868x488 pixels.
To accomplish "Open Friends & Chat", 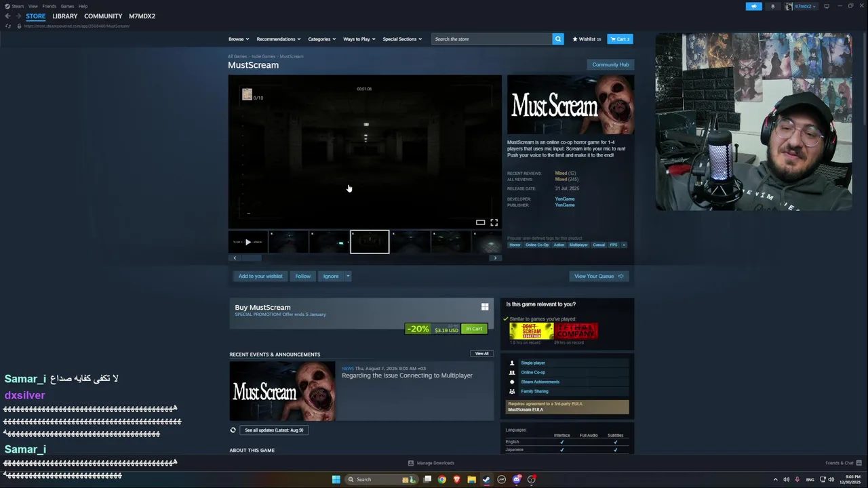I will pyautogui.click(x=843, y=463).
